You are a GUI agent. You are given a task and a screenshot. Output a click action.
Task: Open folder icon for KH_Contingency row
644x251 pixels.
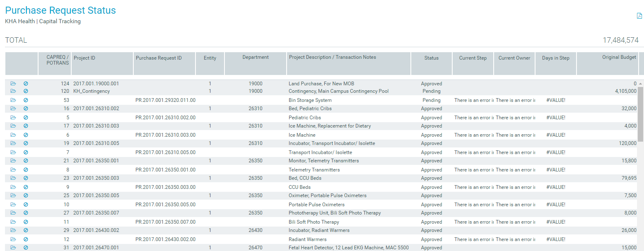click(13, 91)
